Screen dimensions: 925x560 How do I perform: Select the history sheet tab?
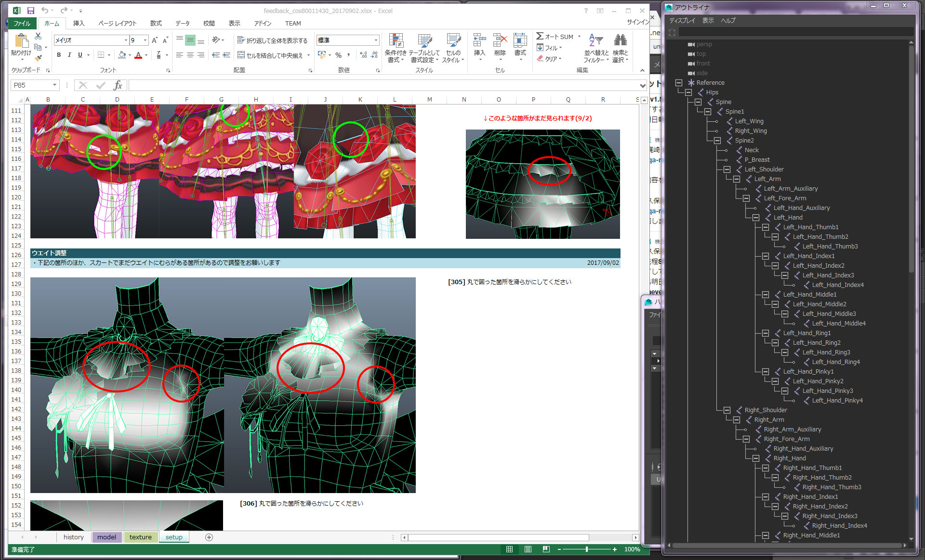click(73, 537)
